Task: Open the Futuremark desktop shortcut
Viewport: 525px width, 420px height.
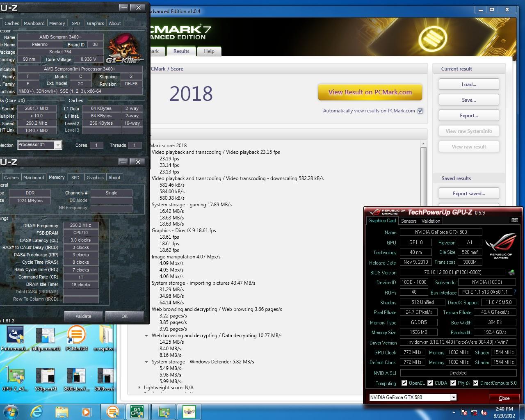Action: click(15, 339)
